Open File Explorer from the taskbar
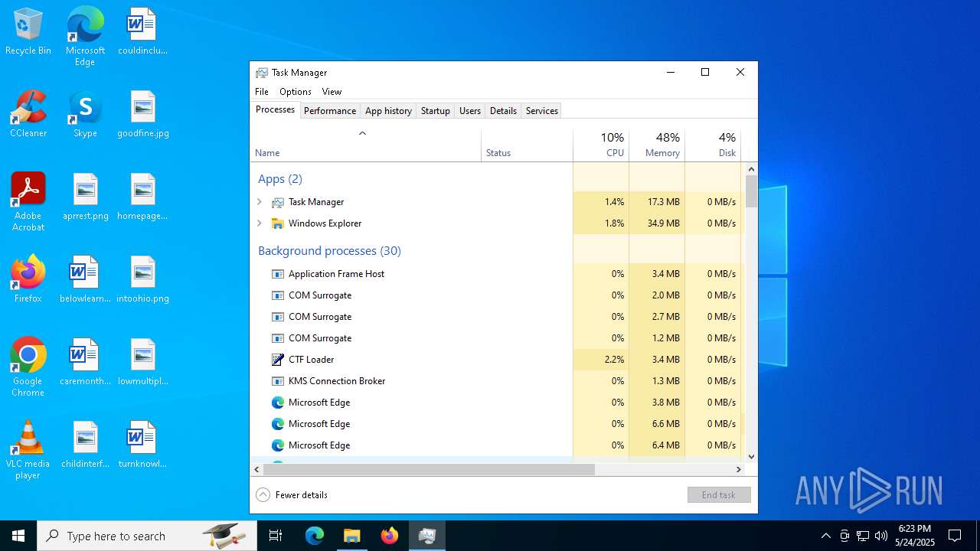 [351, 536]
